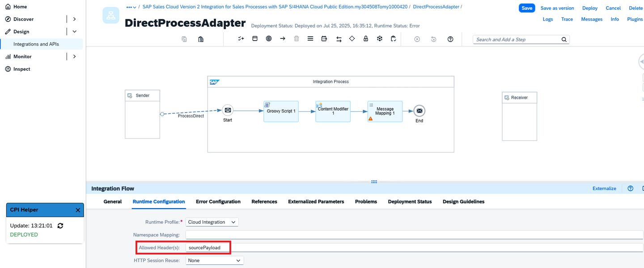Go to Home in the sidebar

[x=20, y=7]
